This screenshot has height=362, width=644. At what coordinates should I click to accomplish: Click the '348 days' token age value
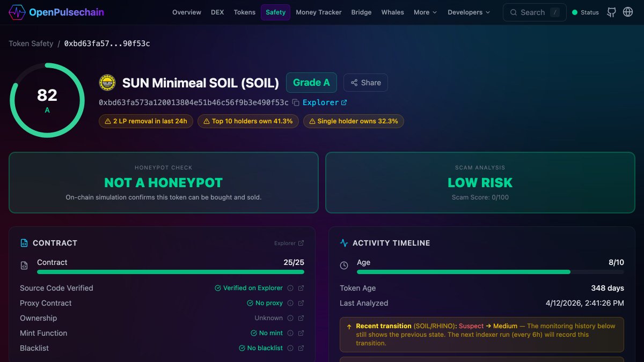(x=608, y=288)
